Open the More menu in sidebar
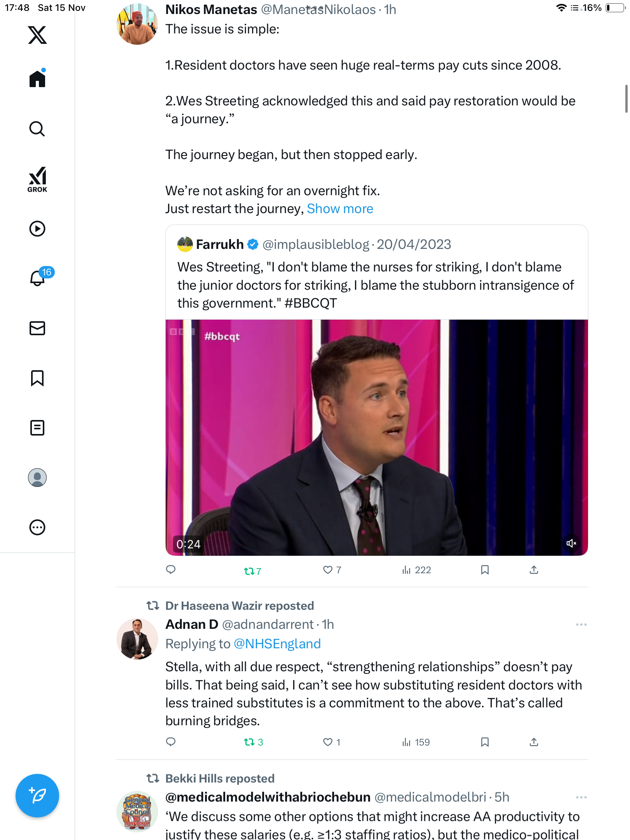 coord(37,527)
